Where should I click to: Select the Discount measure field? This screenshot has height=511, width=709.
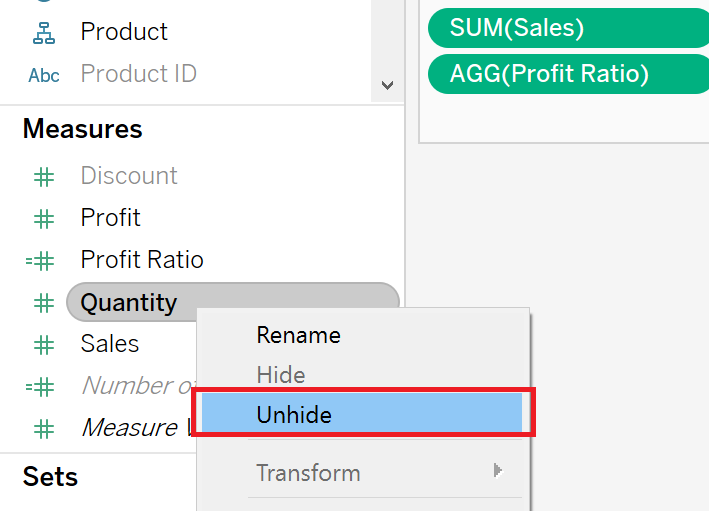coord(129,176)
